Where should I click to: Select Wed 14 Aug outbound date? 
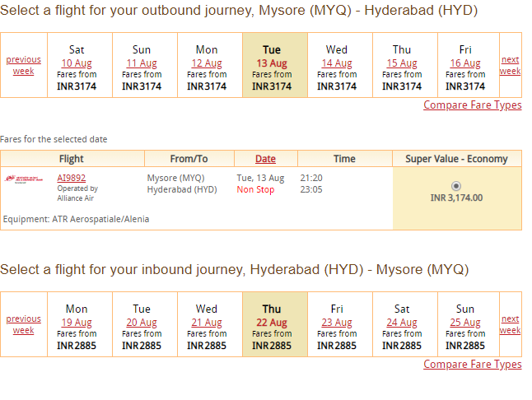(337, 63)
